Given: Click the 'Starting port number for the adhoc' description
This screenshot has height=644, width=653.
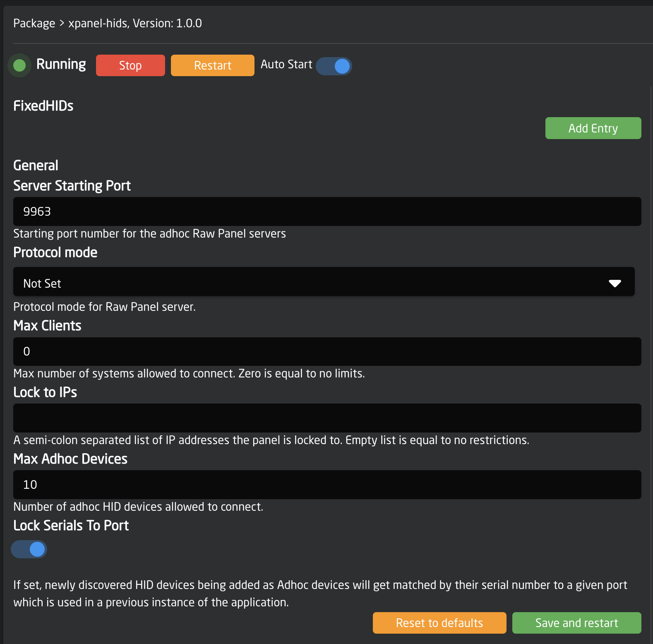Looking at the screenshot, I should coord(150,233).
